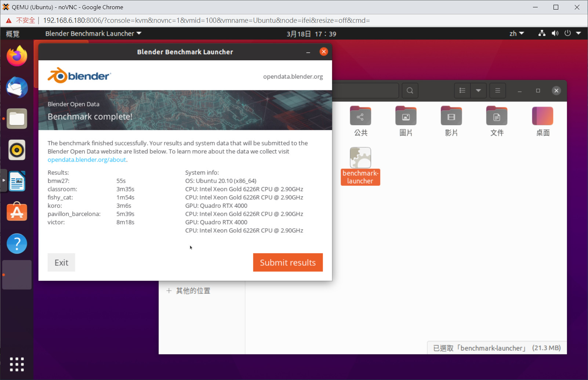Toggle list view in file manager

pos(462,90)
